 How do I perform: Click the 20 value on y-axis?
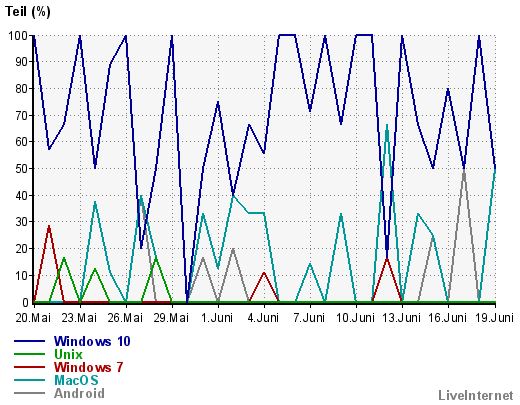[x=22, y=249]
